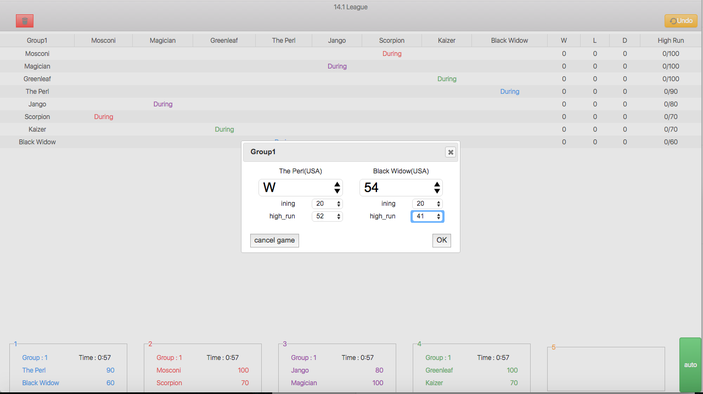Click The Perl(USA) label in dialog
703x394 pixels.
pos(300,171)
